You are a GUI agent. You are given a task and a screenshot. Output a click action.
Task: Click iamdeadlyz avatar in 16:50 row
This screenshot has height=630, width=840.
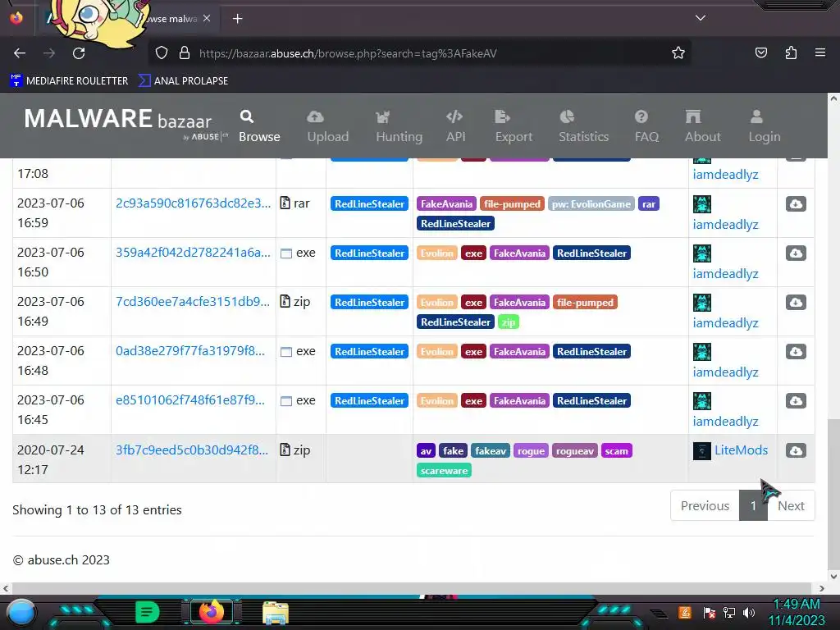(x=702, y=253)
